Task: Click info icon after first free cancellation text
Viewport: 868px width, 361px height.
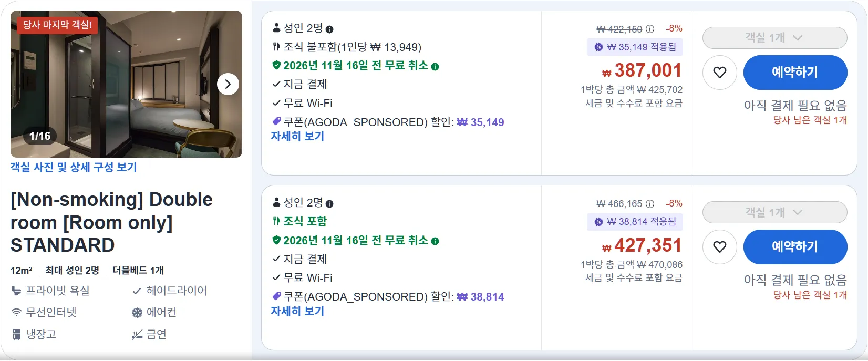Action: coord(435,67)
